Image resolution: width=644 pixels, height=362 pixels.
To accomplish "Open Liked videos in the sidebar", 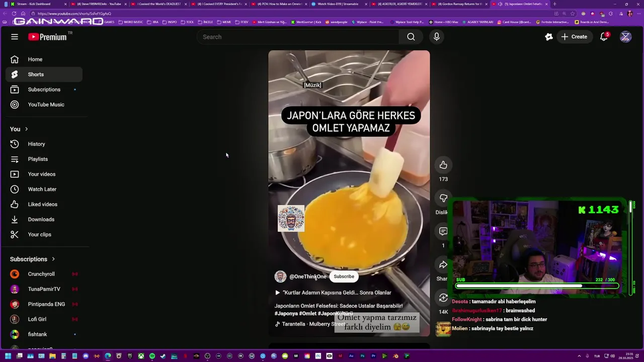I will [x=44, y=204].
